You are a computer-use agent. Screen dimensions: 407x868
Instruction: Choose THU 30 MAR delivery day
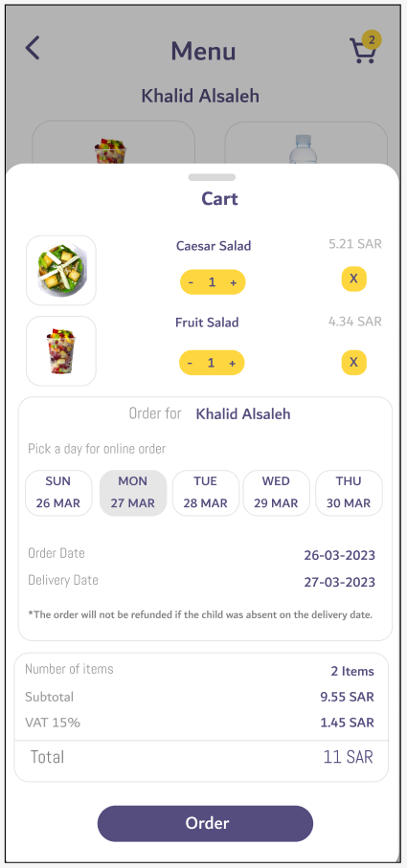point(349,493)
